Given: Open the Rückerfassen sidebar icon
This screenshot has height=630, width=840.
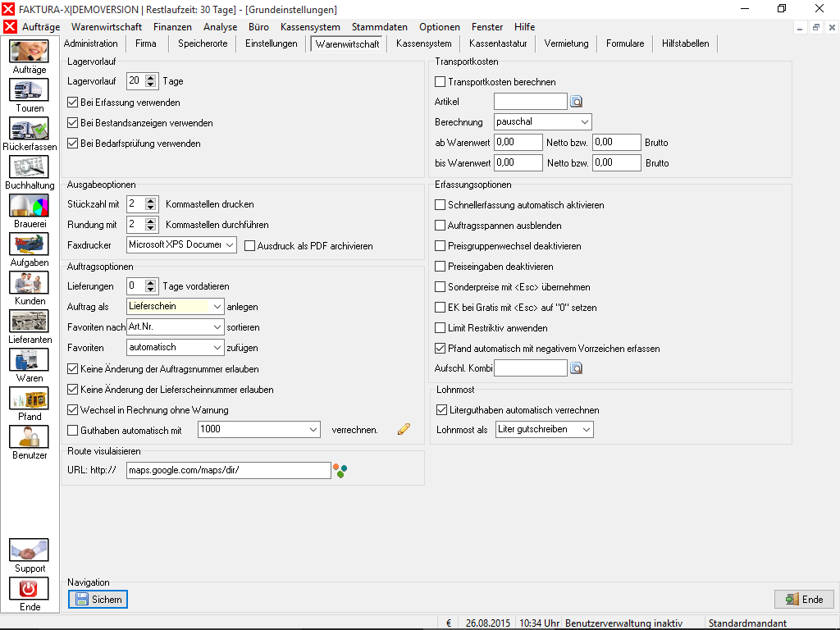Looking at the screenshot, I should click(x=29, y=129).
